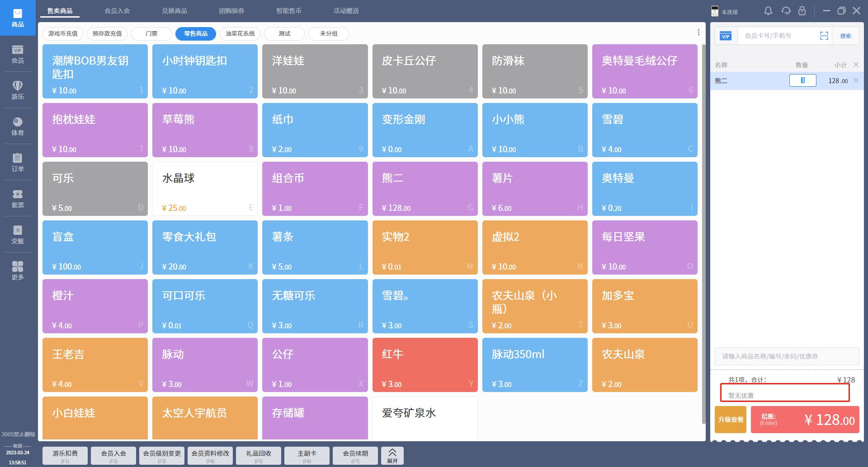Click the 会员资料修改 F4 button
Screen dimensions: 868x467
tap(210, 456)
